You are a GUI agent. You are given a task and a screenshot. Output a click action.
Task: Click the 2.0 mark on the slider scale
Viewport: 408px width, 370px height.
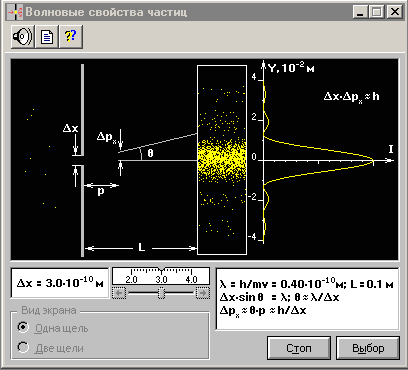[131, 279]
